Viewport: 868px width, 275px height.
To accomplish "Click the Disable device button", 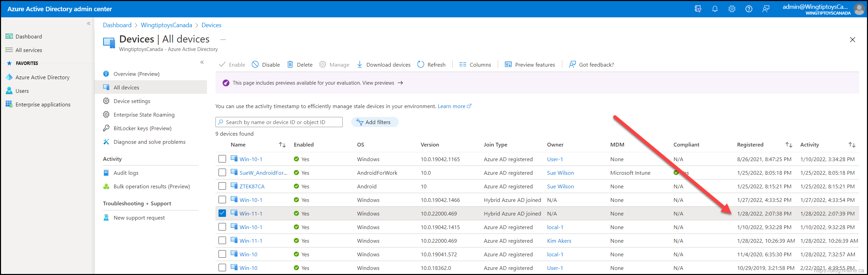I will 266,65.
